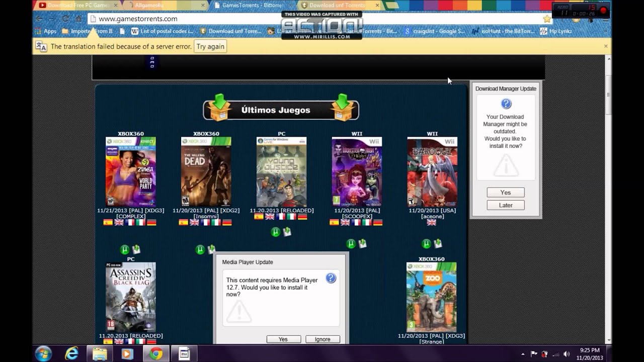Click Try again translation button
This screenshot has width=644, height=362.
[210, 46]
